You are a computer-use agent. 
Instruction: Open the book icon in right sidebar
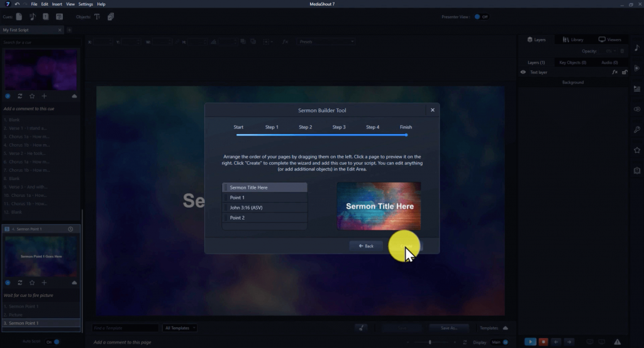click(x=637, y=170)
